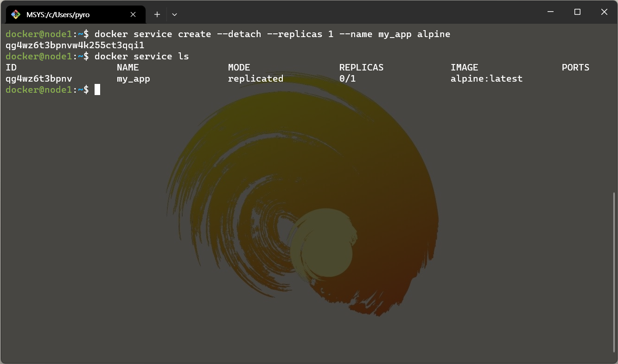Click the cursor at the last prompt

click(97, 89)
